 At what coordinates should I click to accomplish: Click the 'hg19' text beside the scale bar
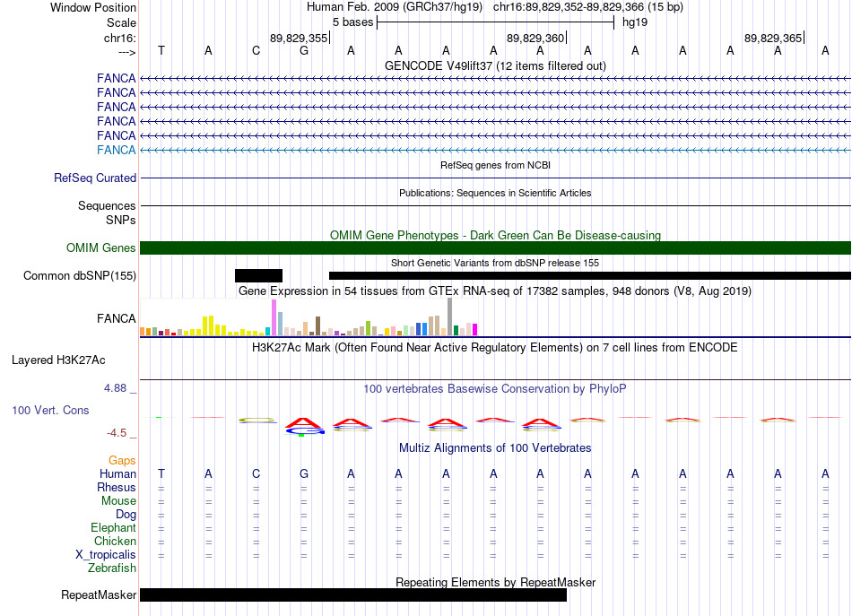tap(635, 22)
